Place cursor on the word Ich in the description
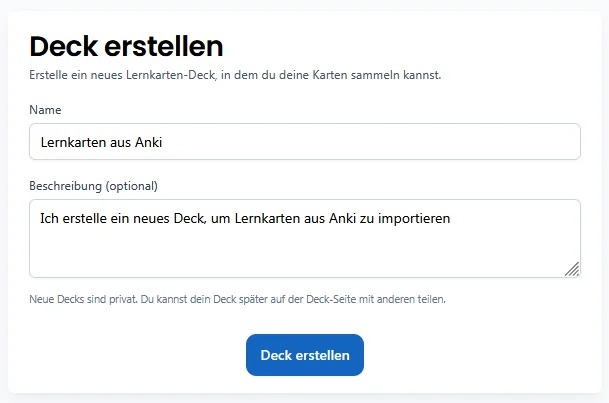 (x=49, y=219)
